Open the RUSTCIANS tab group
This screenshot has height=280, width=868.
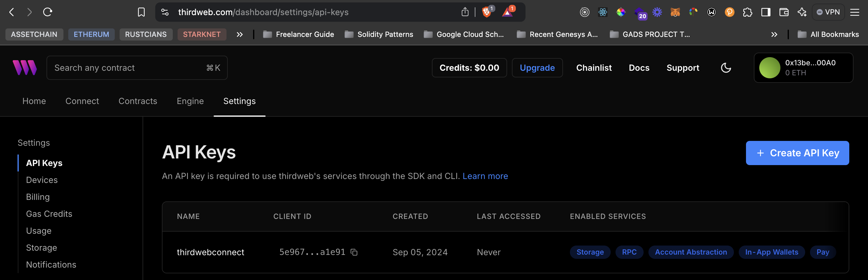coord(146,34)
